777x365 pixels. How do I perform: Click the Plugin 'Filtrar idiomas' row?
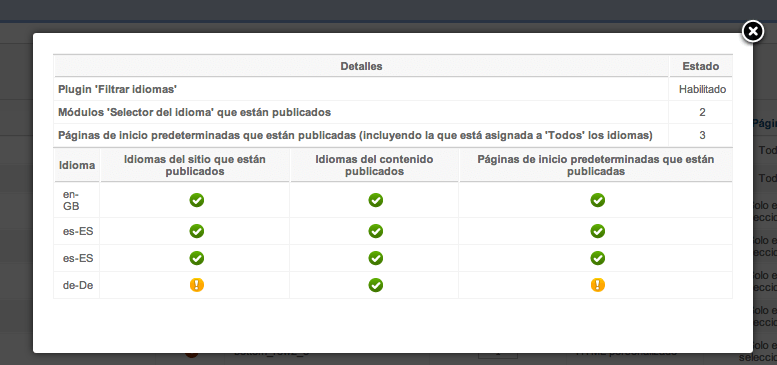pos(393,90)
